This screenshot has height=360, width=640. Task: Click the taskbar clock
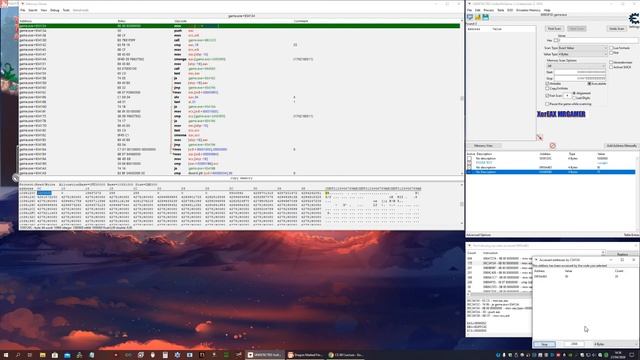pos(618,355)
